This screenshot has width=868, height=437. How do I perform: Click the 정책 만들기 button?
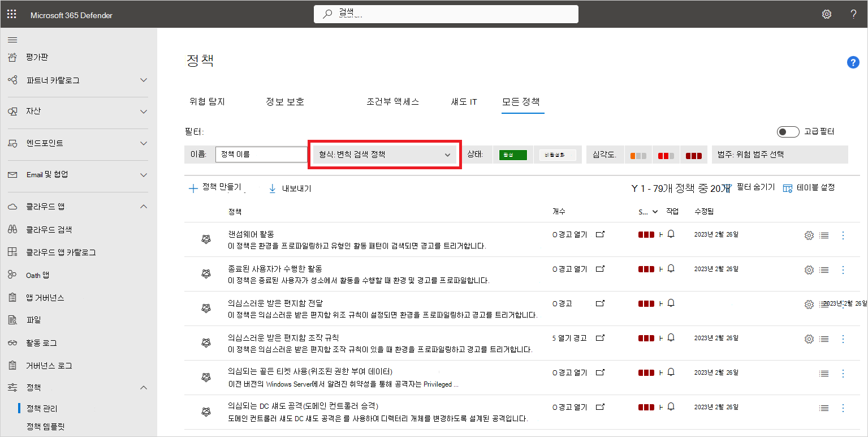coord(215,188)
